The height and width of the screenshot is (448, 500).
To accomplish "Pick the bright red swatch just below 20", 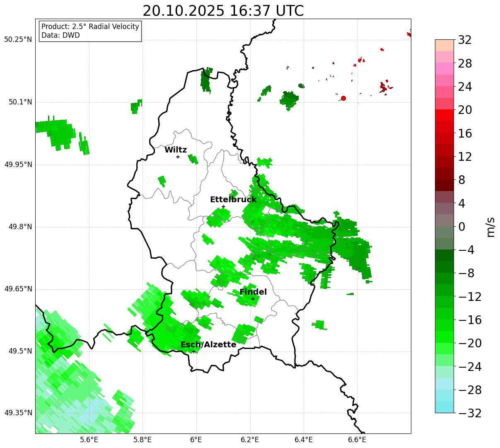I will pos(444,115).
